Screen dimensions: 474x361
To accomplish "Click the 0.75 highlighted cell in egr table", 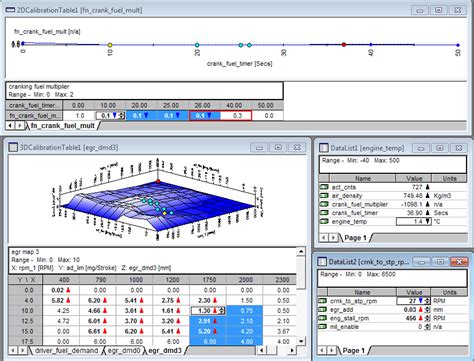I will pos(245,311).
